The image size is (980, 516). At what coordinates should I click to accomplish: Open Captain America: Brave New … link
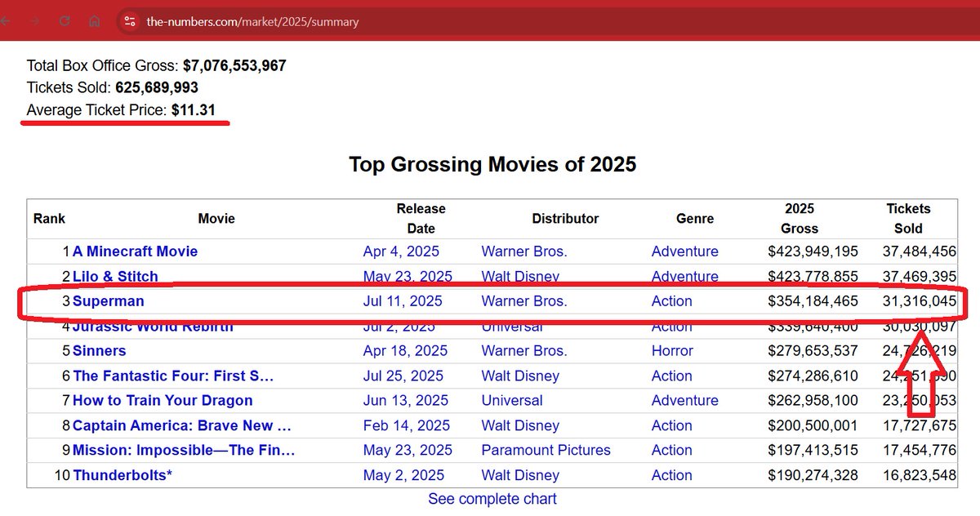click(x=181, y=426)
